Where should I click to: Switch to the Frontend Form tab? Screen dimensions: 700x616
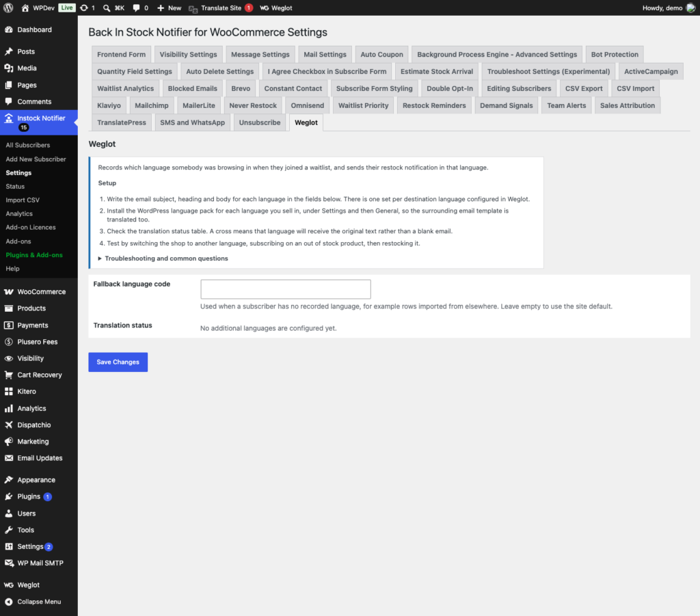(122, 55)
